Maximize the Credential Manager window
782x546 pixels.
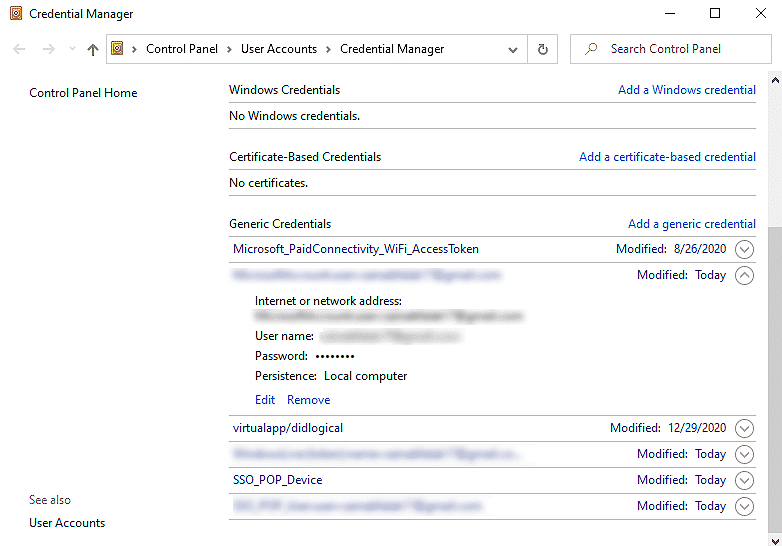(x=715, y=13)
